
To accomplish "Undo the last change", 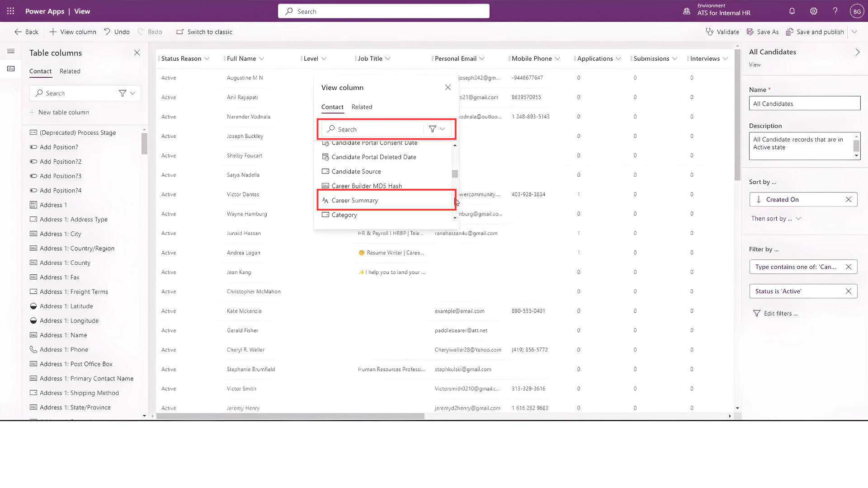I will pyautogui.click(x=117, y=32).
